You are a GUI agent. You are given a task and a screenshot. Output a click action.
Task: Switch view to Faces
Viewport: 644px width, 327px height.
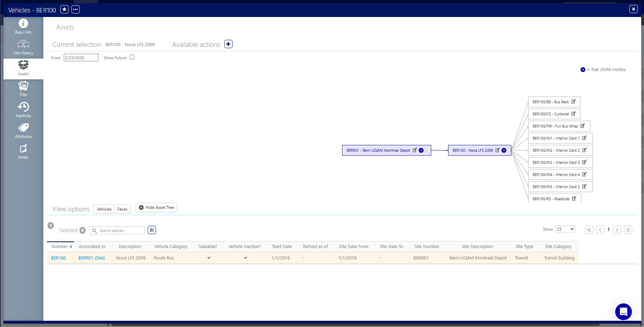[x=122, y=209]
